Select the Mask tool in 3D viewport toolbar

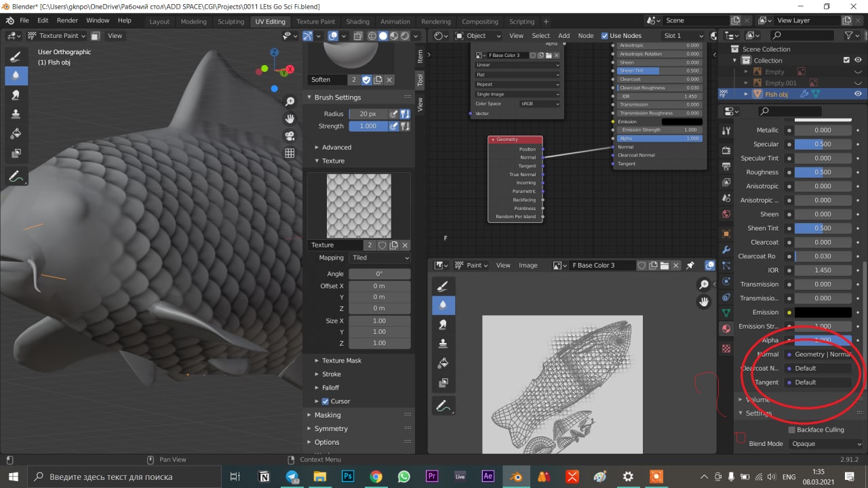pos(16,153)
